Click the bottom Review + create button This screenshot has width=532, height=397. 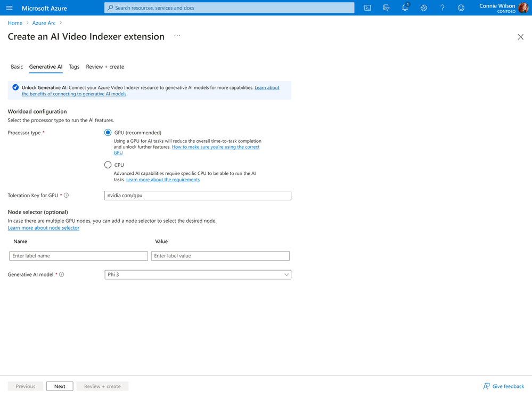coord(102,386)
